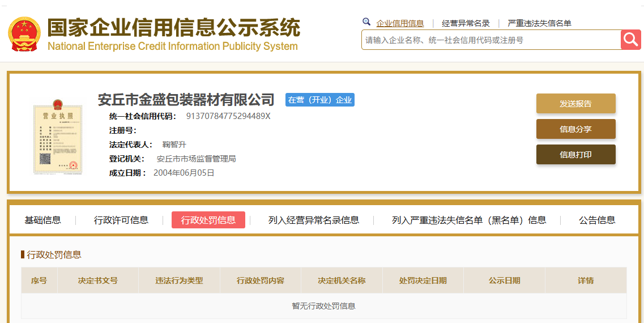Click the 决定书文号 column header
The width and height of the screenshot is (644, 323).
(x=98, y=280)
